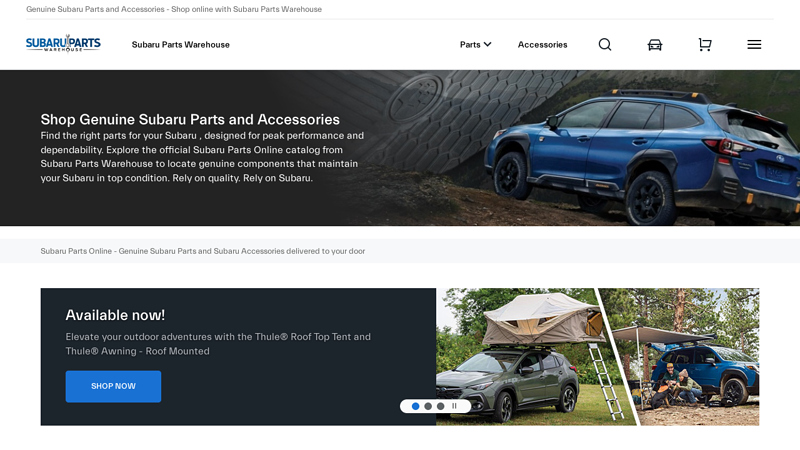
Task: Click the Shop Genuine Subaru Parts heading
Action: click(x=190, y=119)
